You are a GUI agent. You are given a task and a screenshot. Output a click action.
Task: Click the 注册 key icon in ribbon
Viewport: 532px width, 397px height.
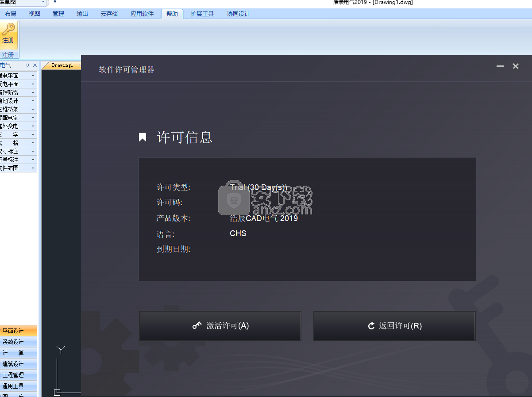(8, 34)
